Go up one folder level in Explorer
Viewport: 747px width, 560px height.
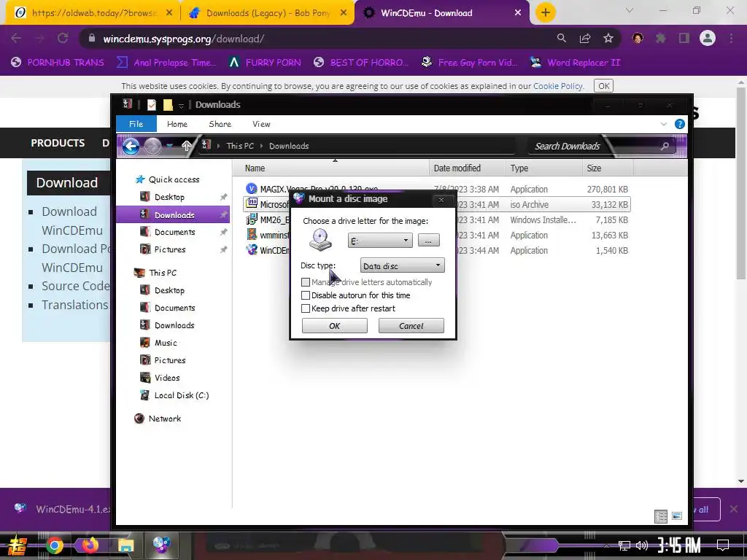[x=187, y=146]
